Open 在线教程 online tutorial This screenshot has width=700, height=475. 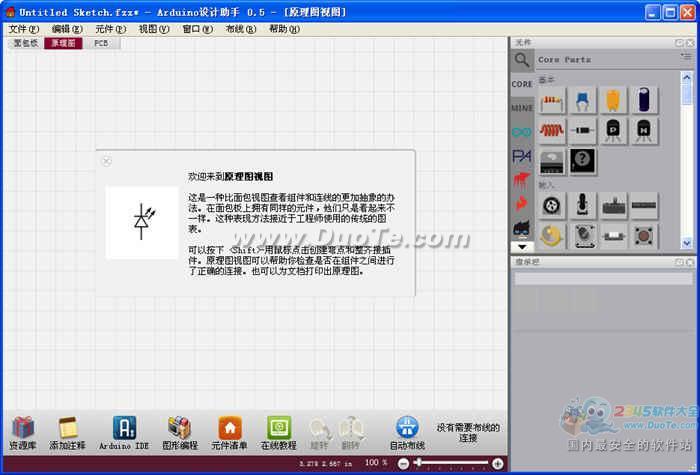click(279, 432)
